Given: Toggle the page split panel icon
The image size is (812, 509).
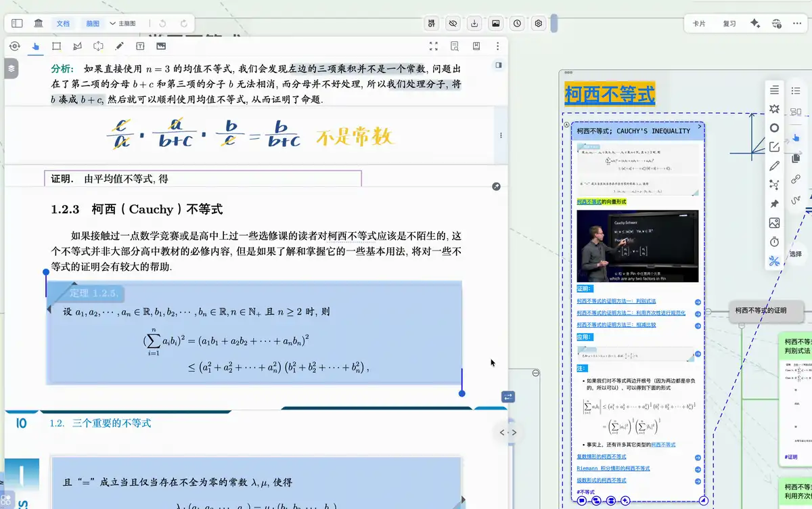Looking at the screenshot, I should (498, 65).
